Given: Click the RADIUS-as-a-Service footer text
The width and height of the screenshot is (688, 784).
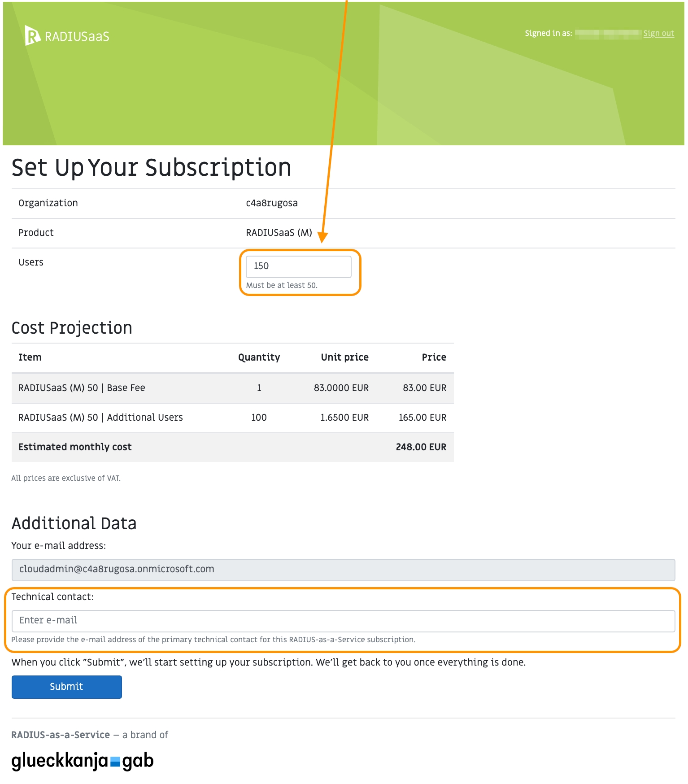Looking at the screenshot, I should coord(61,735).
